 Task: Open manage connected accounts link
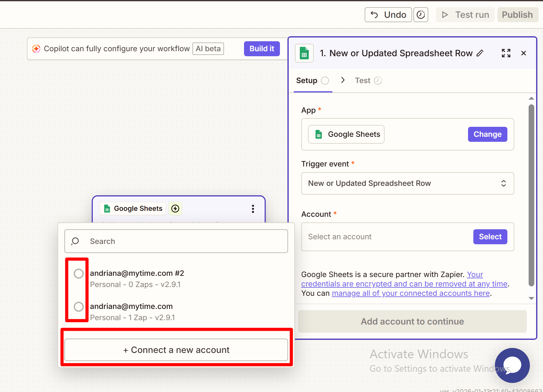[411, 293]
